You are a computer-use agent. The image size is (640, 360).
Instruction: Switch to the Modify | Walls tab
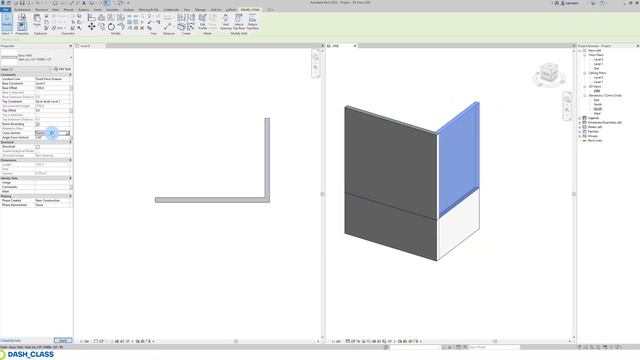tap(250, 9)
